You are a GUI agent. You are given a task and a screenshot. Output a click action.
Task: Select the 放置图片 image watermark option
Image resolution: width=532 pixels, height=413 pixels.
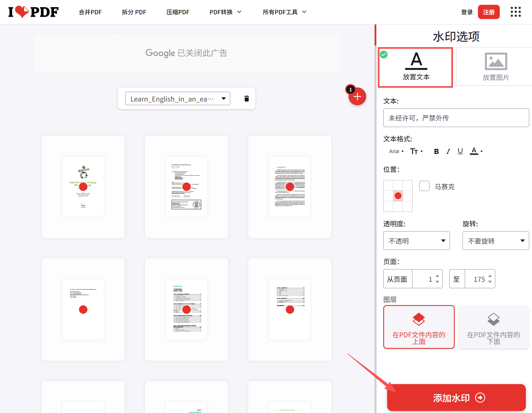click(x=495, y=67)
